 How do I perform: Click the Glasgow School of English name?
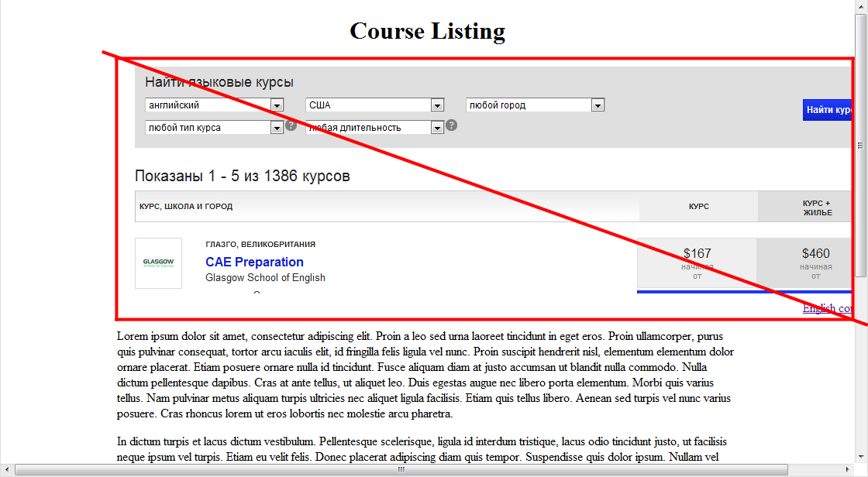coord(265,278)
